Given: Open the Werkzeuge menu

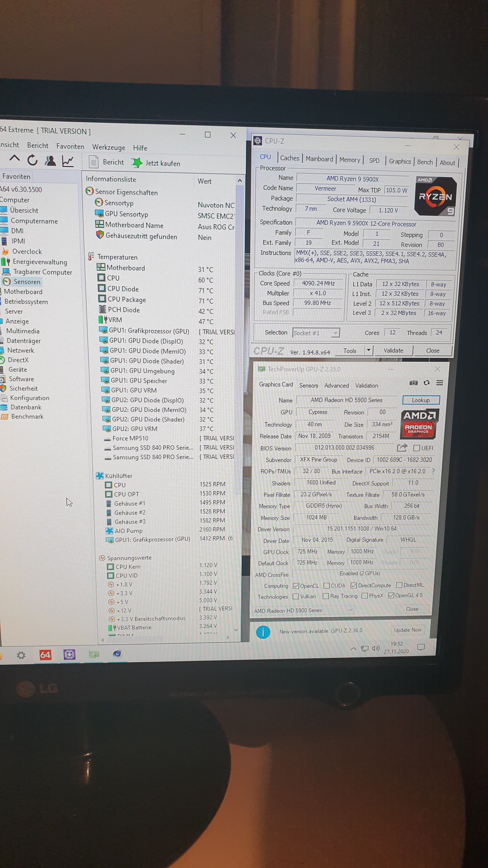Looking at the screenshot, I should click(108, 147).
